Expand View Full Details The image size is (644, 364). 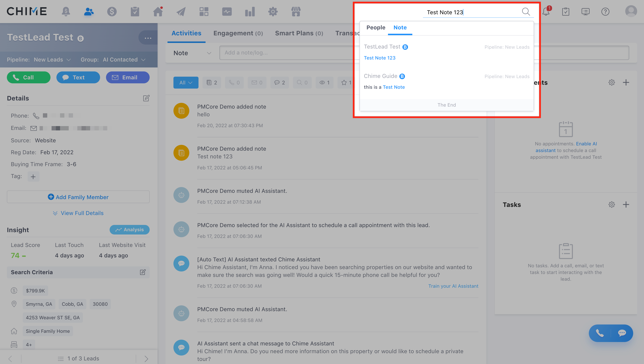tap(78, 213)
